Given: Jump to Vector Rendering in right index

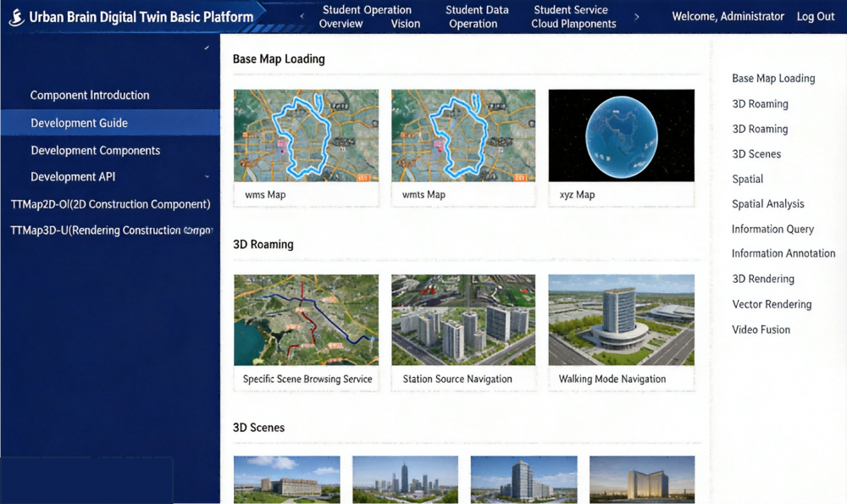Looking at the screenshot, I should pos(772,304).
